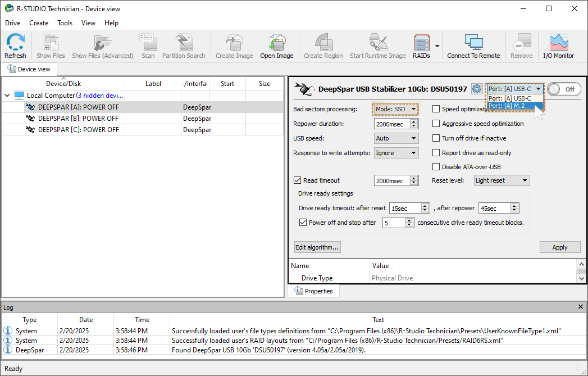Select Port: [A] M.2 from the list
Viewport: 588px width, 376px height.
[515, 106]
